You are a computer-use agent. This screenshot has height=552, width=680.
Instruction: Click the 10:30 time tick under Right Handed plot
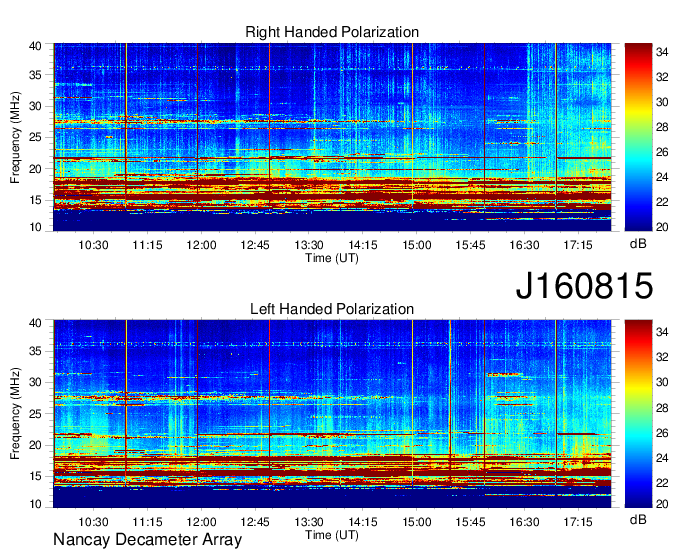(93, 245)
